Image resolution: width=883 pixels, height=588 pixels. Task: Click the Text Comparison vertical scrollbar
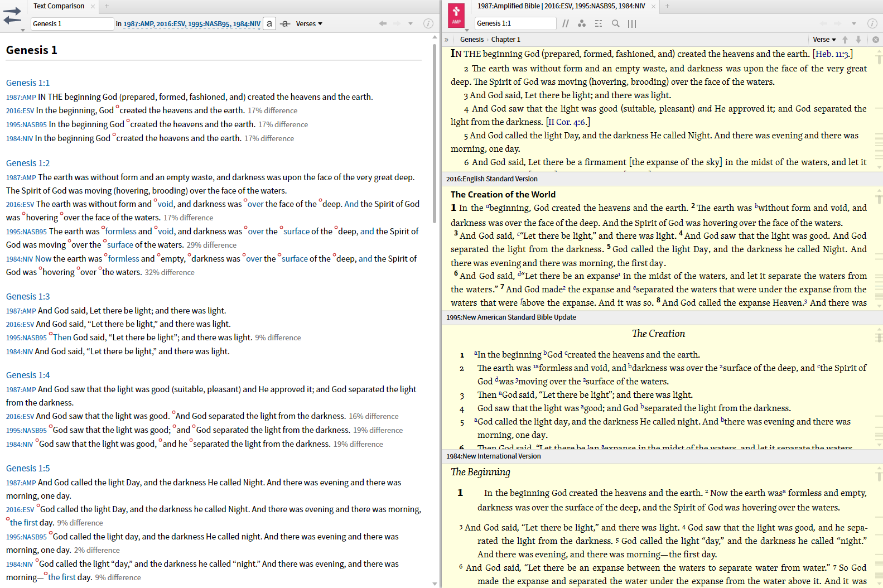pos(435,134)
